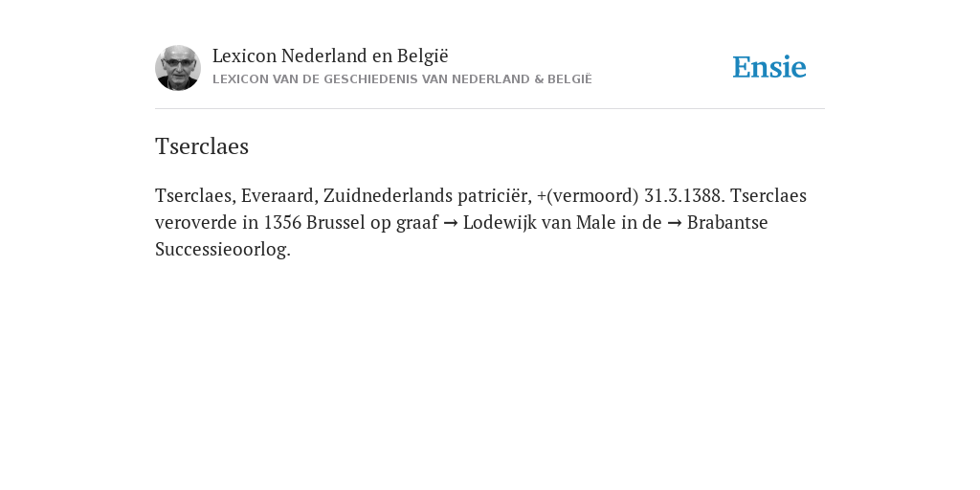Click the grey Lexicon van de Geschiedenis subtitle
This screenshot has width=980, height=490.
pos(402,79)
